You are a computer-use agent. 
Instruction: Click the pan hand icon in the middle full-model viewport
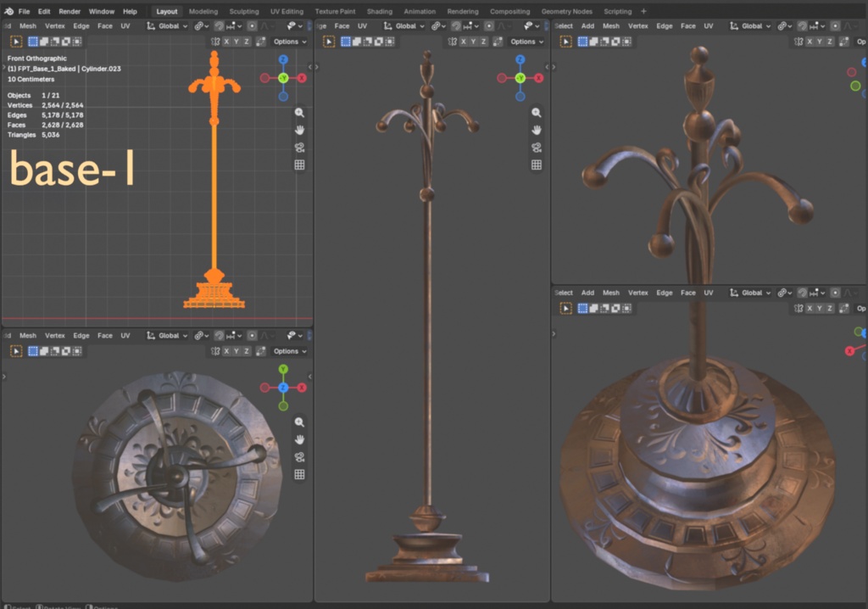click(x=537, y=131)
